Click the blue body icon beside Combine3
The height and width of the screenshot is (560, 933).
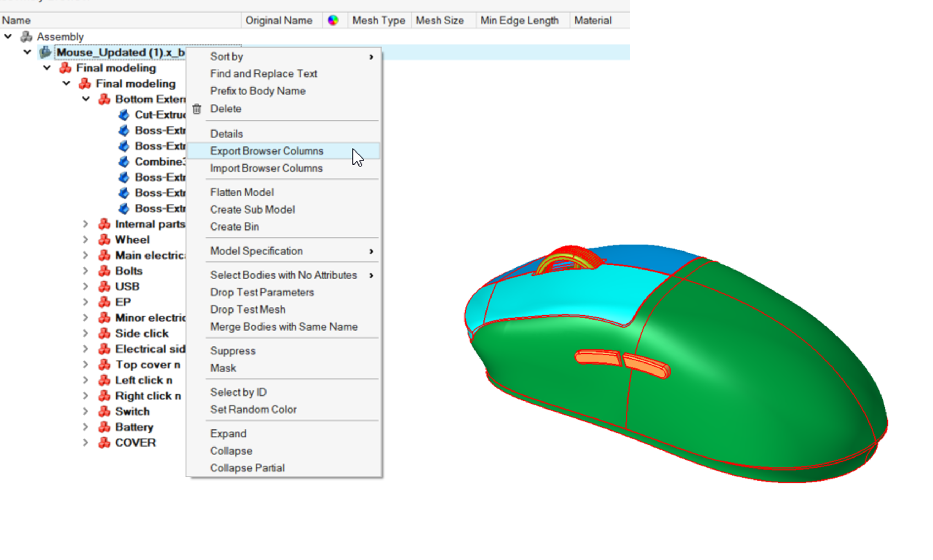[x=124, y=161]
